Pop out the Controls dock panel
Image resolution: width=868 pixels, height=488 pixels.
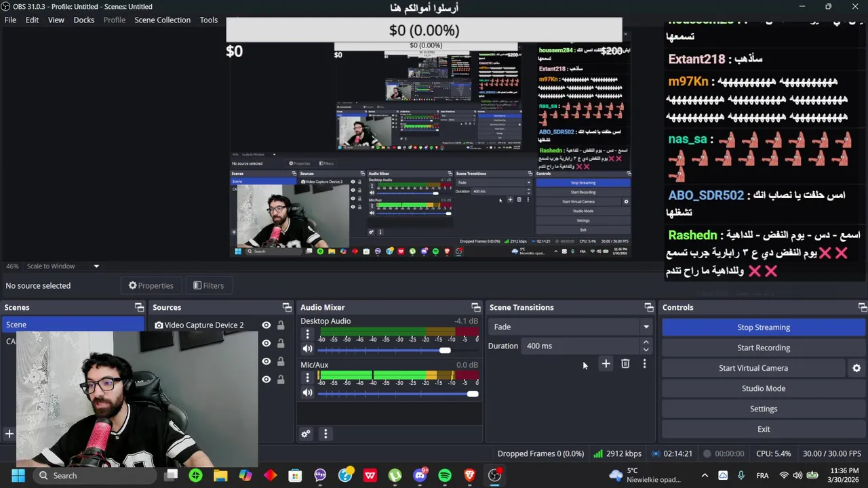coord(862,308)
